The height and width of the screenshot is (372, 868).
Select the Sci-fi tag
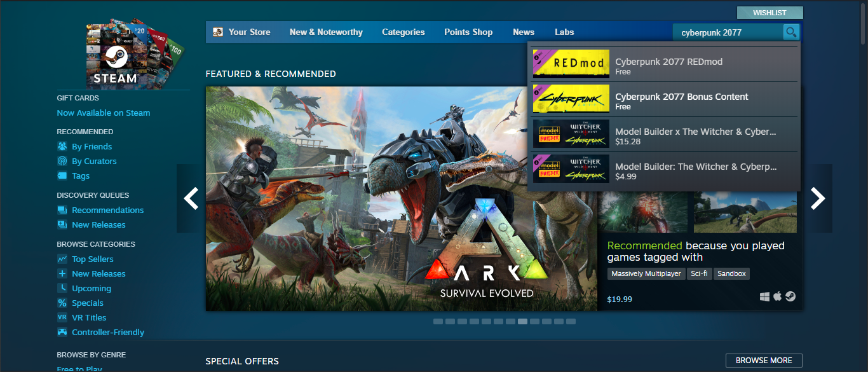pyautogui.click(x=698, y=273)
